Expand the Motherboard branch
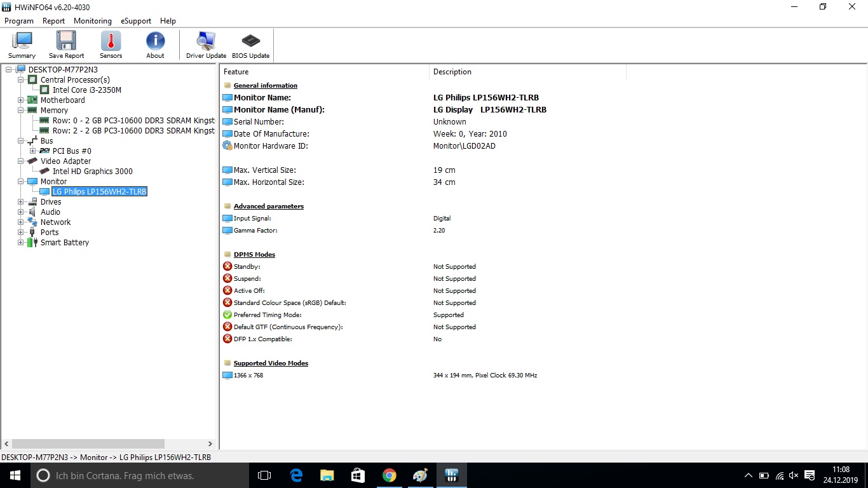 [x=20, y=100]
